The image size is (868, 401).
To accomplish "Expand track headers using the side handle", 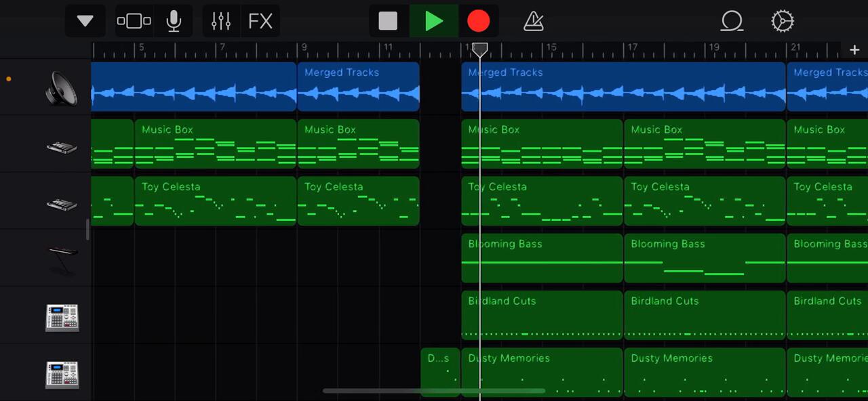I will (87, 230).
